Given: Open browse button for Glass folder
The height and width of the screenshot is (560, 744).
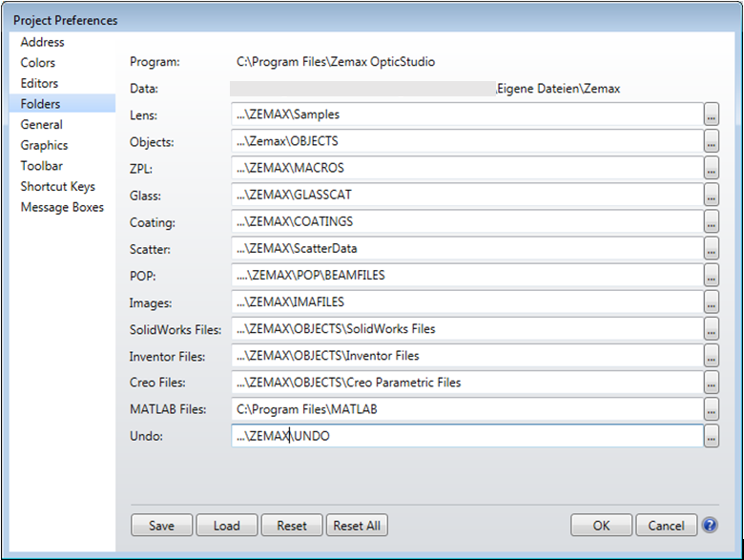Looking at the screenshot, I should click(x=712, y=195).
